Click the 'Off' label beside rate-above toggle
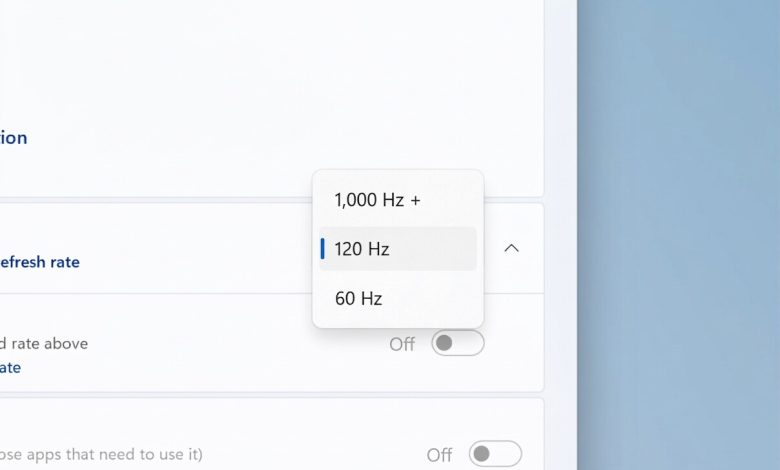Viewport: 780px width, 470px height. (402, 344)
